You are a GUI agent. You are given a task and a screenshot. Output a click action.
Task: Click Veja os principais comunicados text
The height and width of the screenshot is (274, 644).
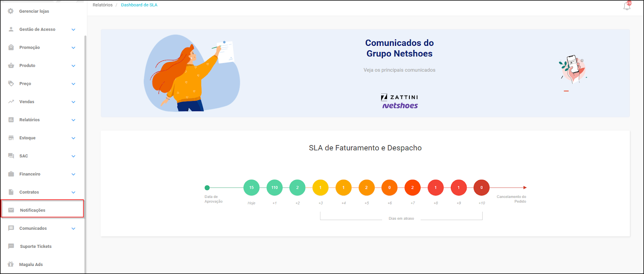[399, 70]
